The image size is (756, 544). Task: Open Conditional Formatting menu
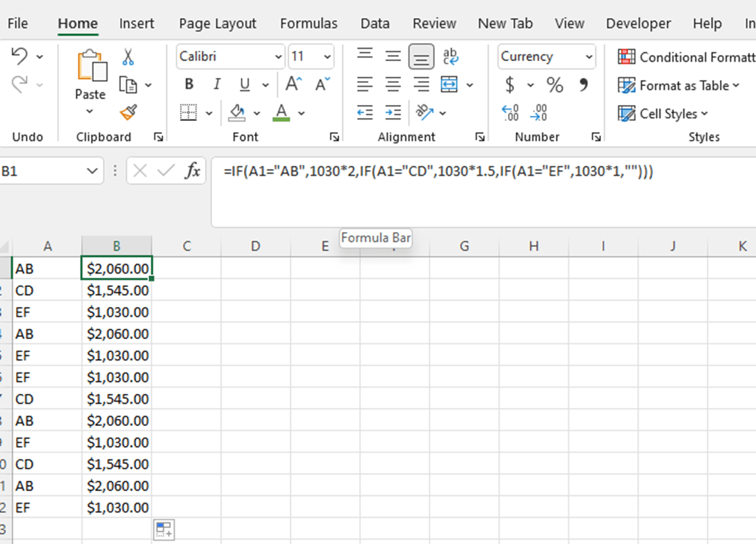pos(686,57)
